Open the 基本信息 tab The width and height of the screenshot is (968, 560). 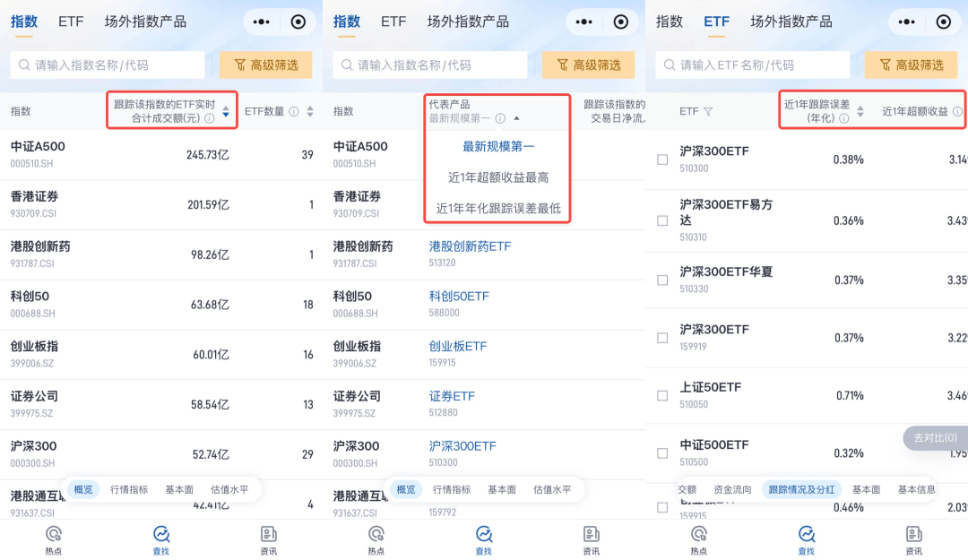(x=916, y=490)
